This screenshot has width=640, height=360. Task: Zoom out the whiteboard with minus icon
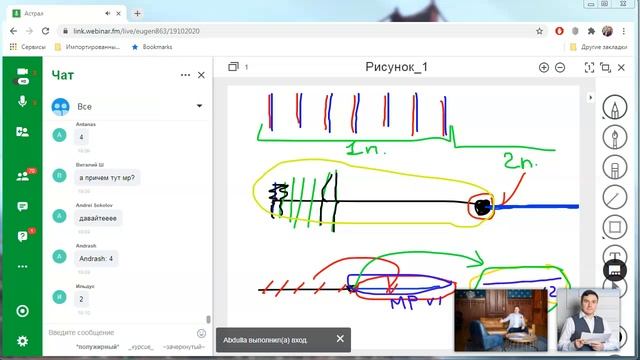pyautogui.click(x=560, y=67)
